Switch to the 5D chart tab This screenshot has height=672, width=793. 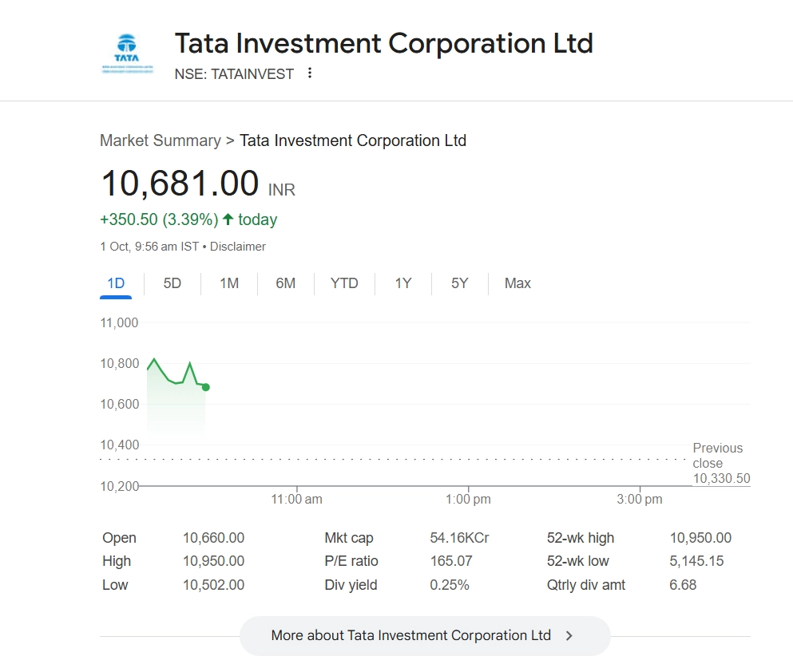point(172,283)
